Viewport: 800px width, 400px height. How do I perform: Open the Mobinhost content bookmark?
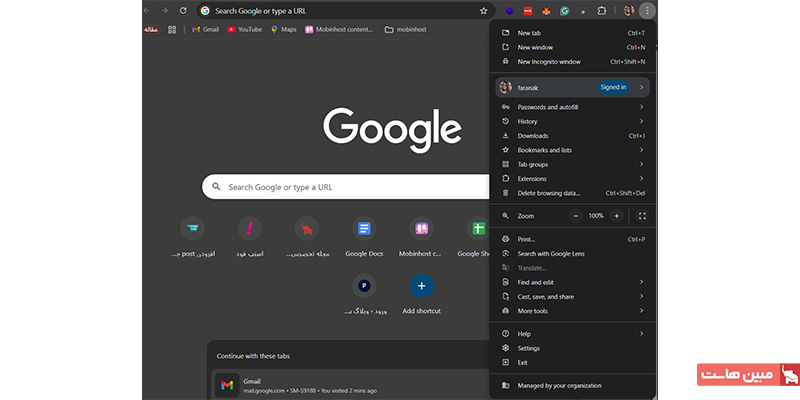tap(339, 30)
